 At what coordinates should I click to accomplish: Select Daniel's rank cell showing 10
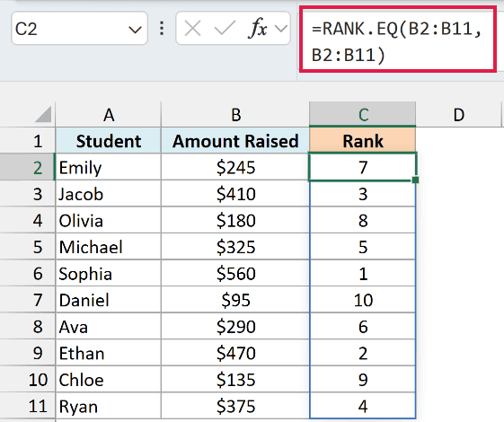click(363, 300)
